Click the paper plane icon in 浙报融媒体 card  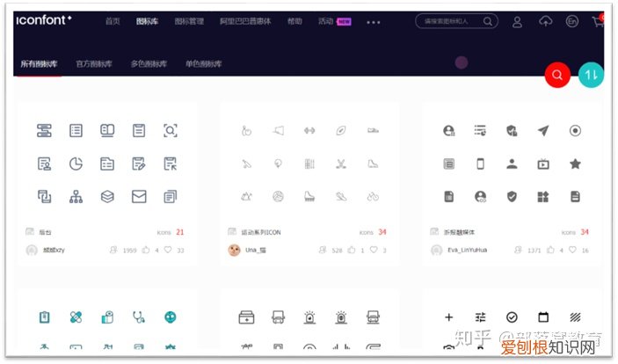coord(543,130)
